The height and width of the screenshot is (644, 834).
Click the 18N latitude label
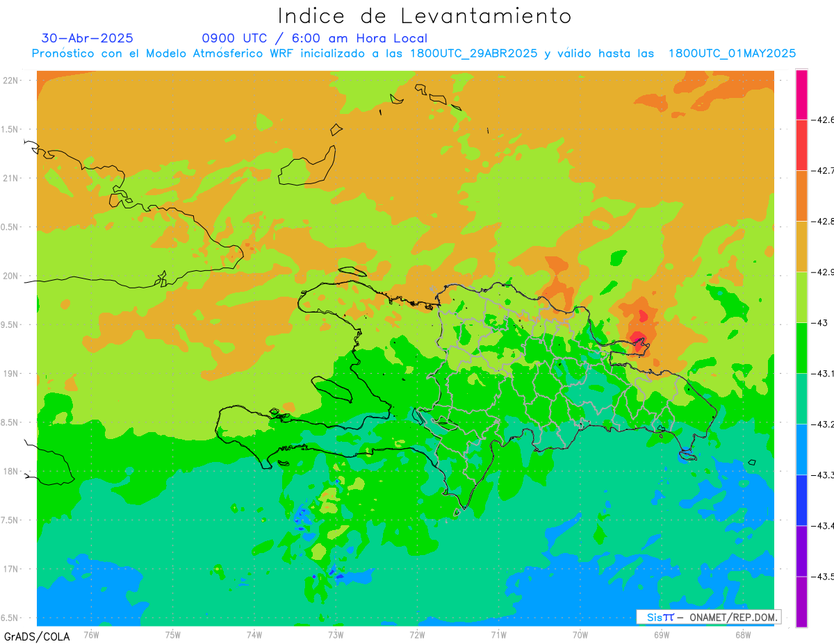12,471
